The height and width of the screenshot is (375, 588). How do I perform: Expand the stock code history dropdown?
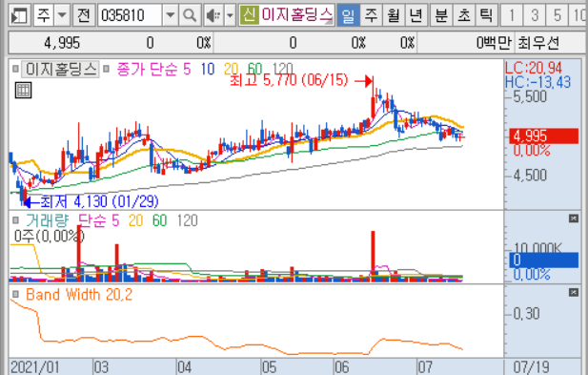[171, 15]
